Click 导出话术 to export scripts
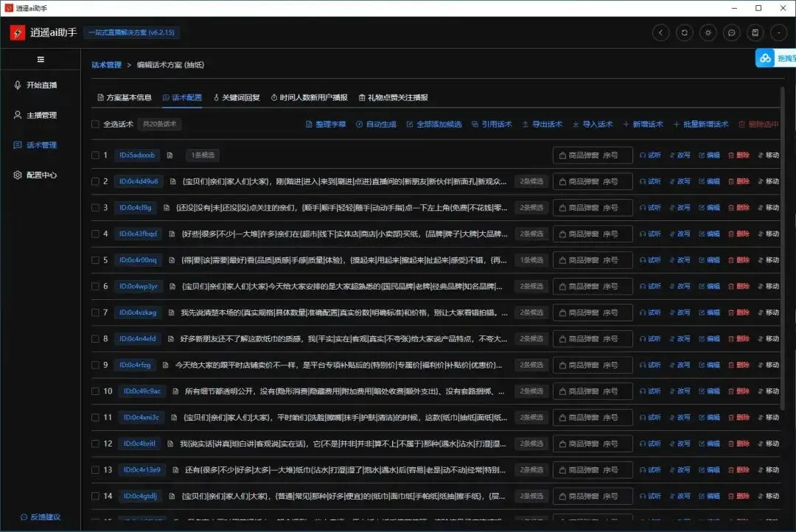This screenshot has height=532, width=796. point(542,124)
